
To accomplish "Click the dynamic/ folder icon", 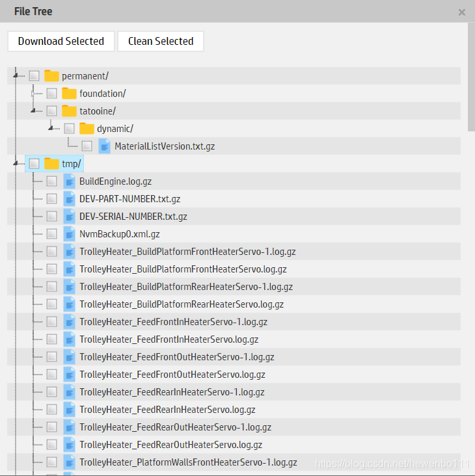I will [x=87, y=129].
